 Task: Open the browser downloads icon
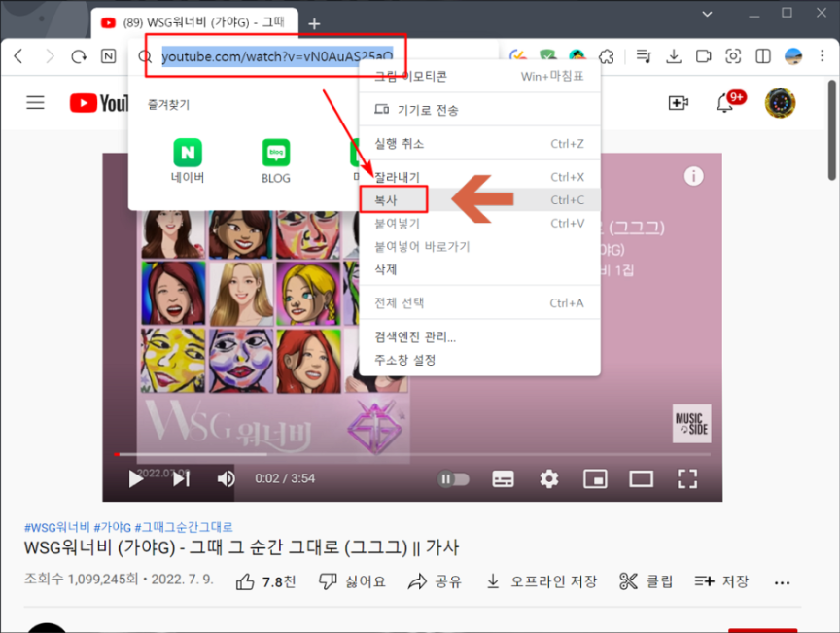[674, 56]
